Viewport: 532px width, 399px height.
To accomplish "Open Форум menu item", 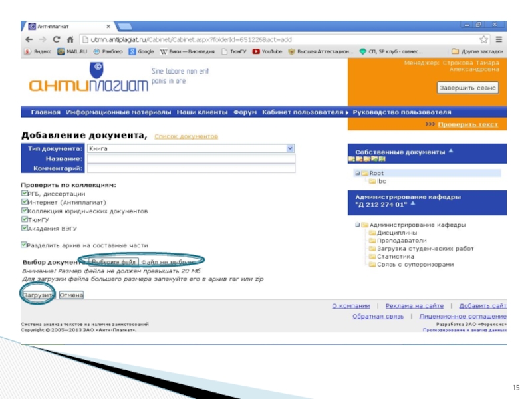I will [x=245, y=112].
